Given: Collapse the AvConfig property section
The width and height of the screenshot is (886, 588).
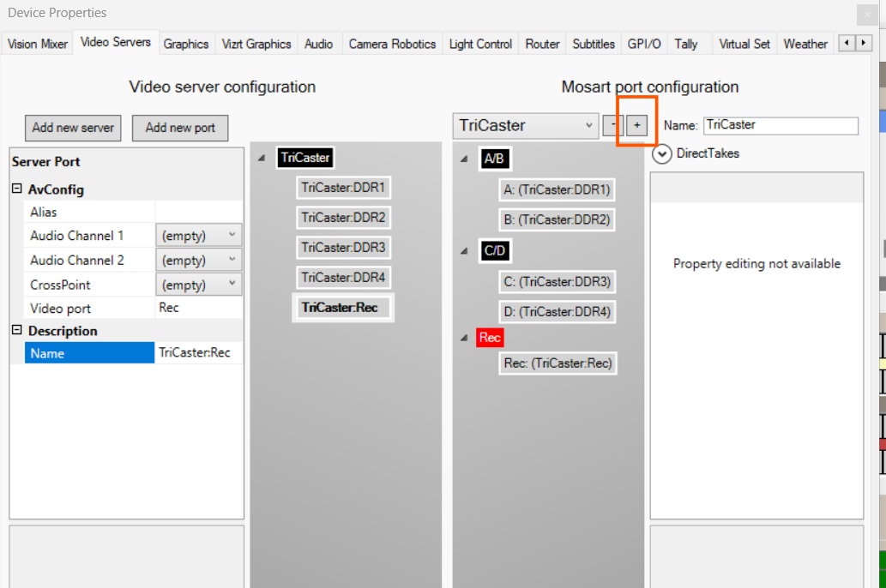Looking at the screenshot, I should coord(17,189).
